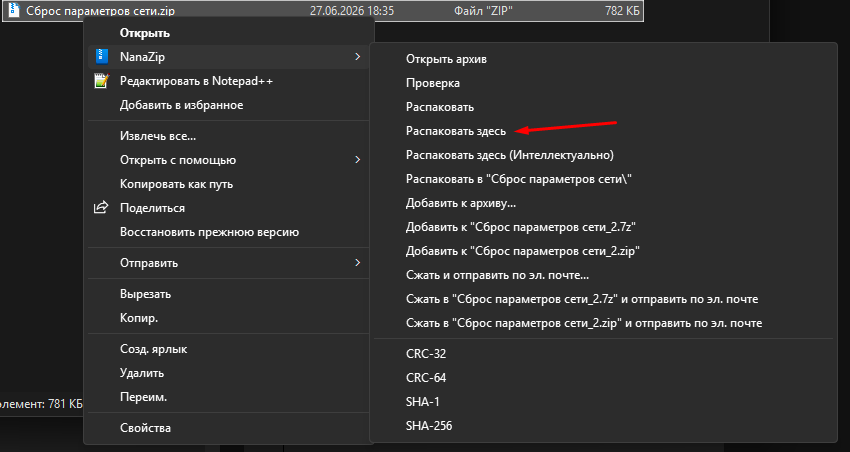Click the Поделиться share icon
Image resolution: width=850 pixels, height=452 pixels.
101,208
